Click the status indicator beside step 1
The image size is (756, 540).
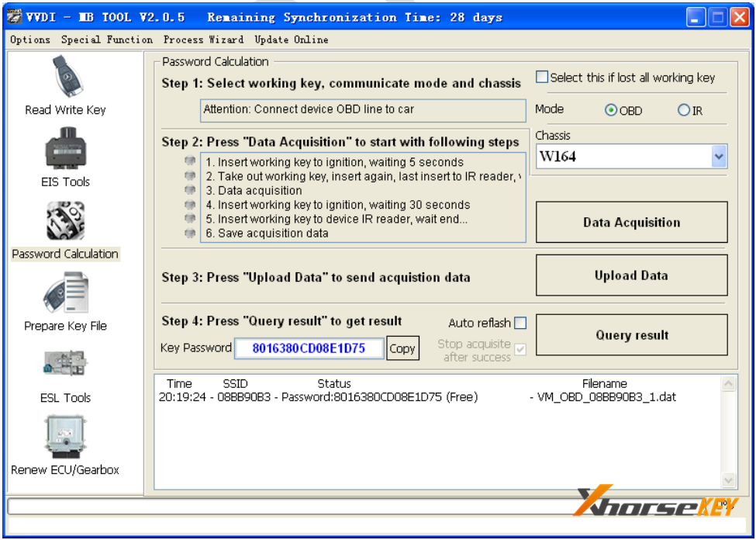[190, 161]
